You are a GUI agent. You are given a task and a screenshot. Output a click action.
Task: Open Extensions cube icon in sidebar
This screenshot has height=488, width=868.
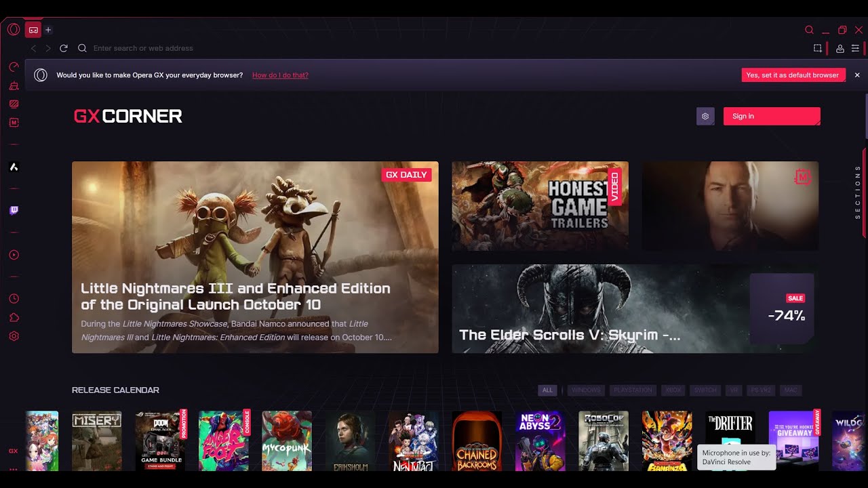(x=14, y=317)
